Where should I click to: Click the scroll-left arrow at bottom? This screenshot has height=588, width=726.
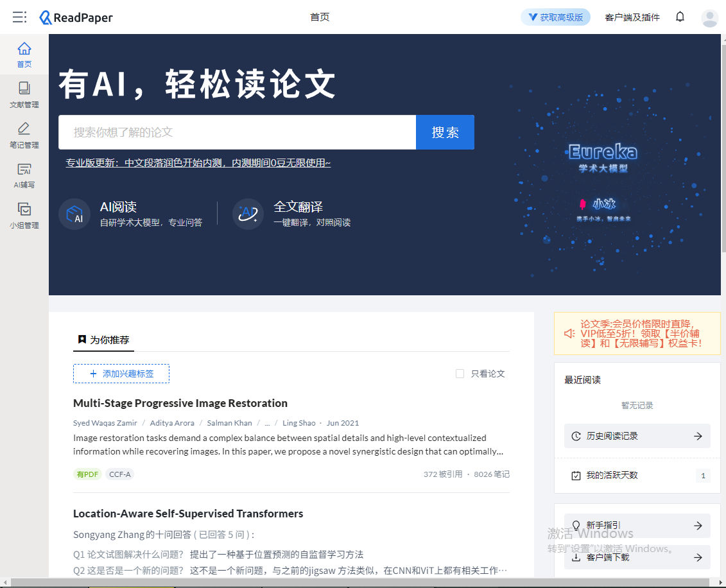click(x=4, y=582)
